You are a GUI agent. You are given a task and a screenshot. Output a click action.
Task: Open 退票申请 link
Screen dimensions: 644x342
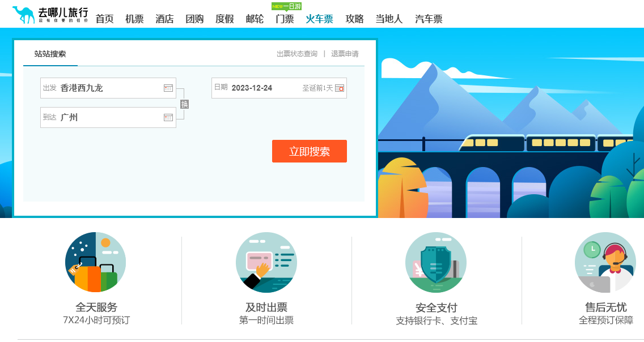(345, 54)
